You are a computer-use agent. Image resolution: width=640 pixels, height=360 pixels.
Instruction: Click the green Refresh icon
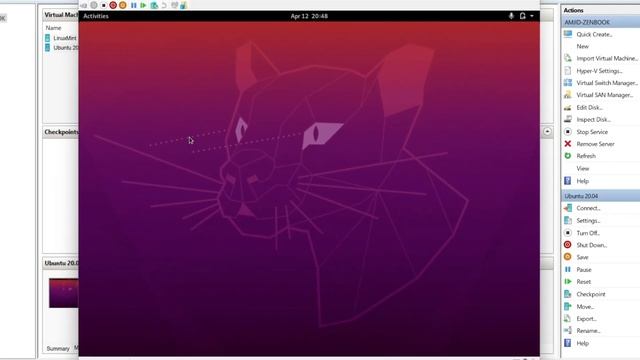pyautogui.click(x=568, y=156)
